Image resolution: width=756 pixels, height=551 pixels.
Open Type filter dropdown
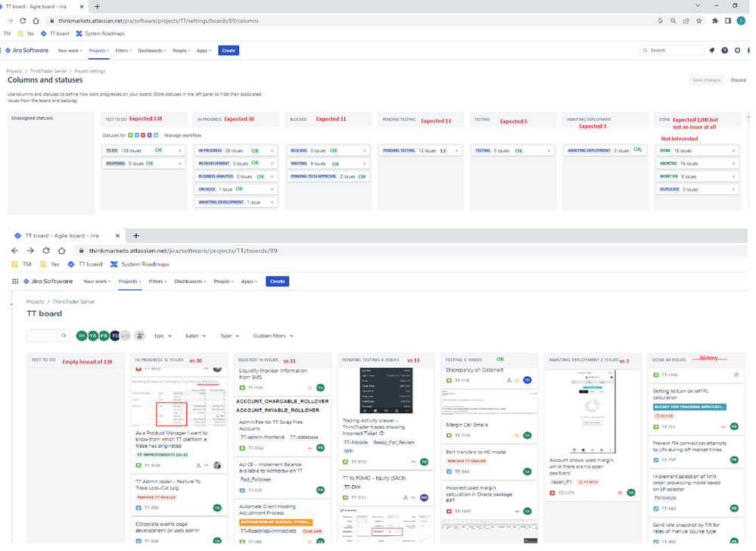point(229,336)
